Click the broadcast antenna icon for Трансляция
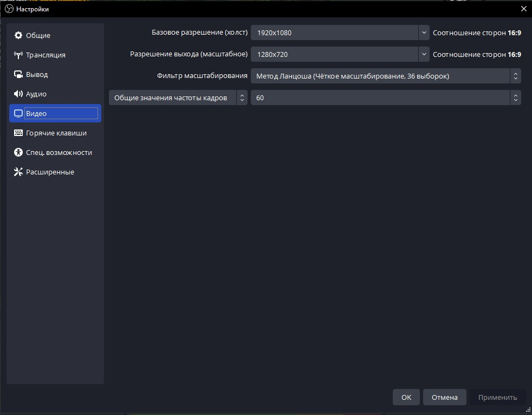 18,55
